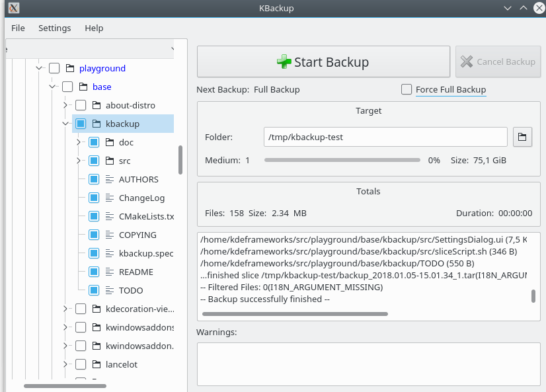Expand the doc folder
Image resolution: width=546 pixels, height=392 pixels.
tap(79, 142)
